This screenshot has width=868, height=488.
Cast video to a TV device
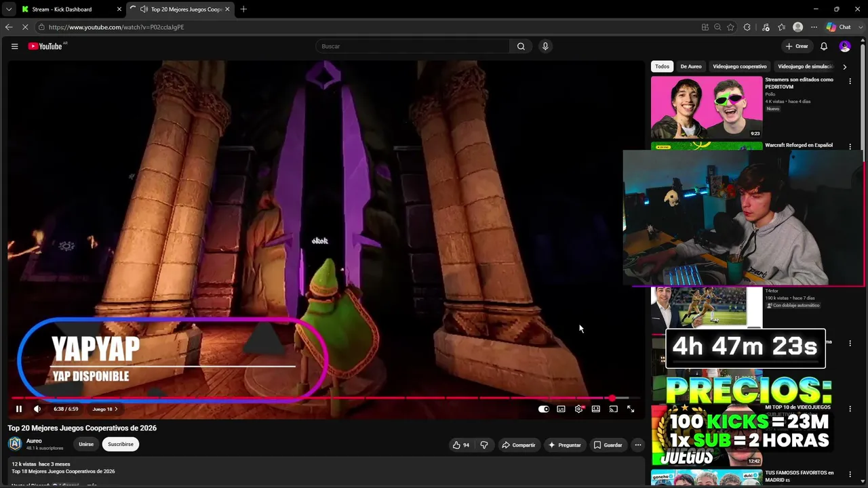pyautogui.click(x=613, y=409)
